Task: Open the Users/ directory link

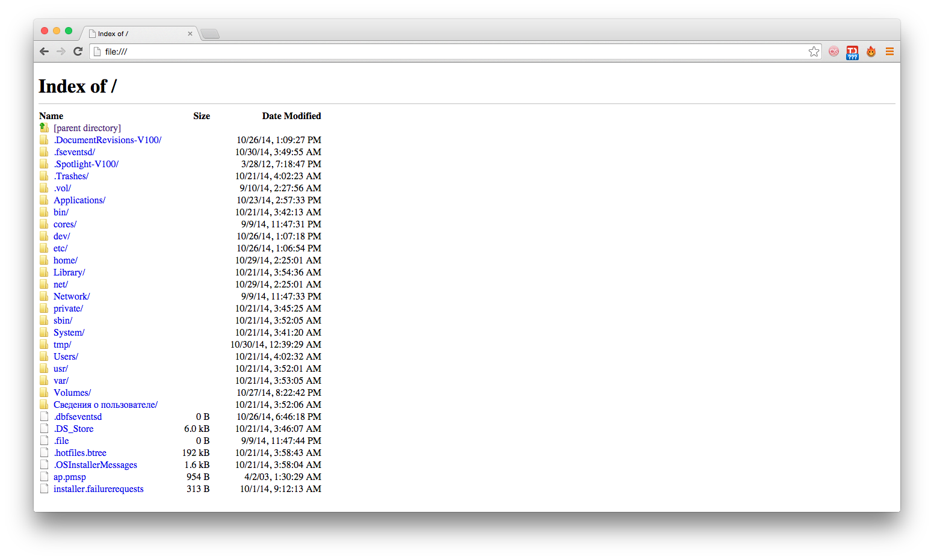Action: click(66, 357)
